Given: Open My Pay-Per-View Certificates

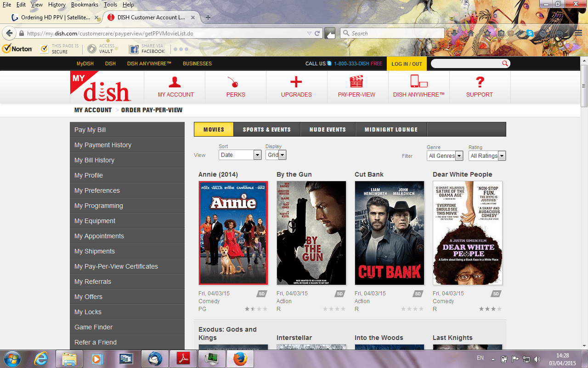Looking at the screenshot, I should pos(127,266).
